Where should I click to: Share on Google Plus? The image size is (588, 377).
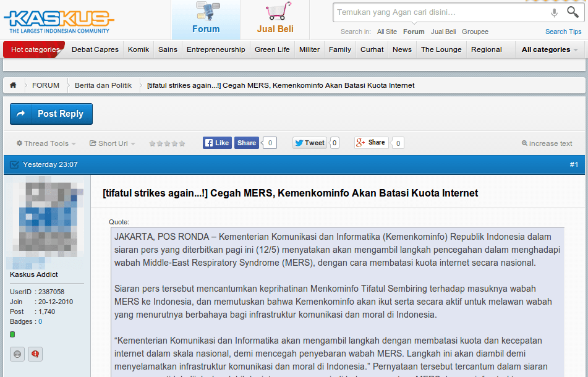(371, 143)
